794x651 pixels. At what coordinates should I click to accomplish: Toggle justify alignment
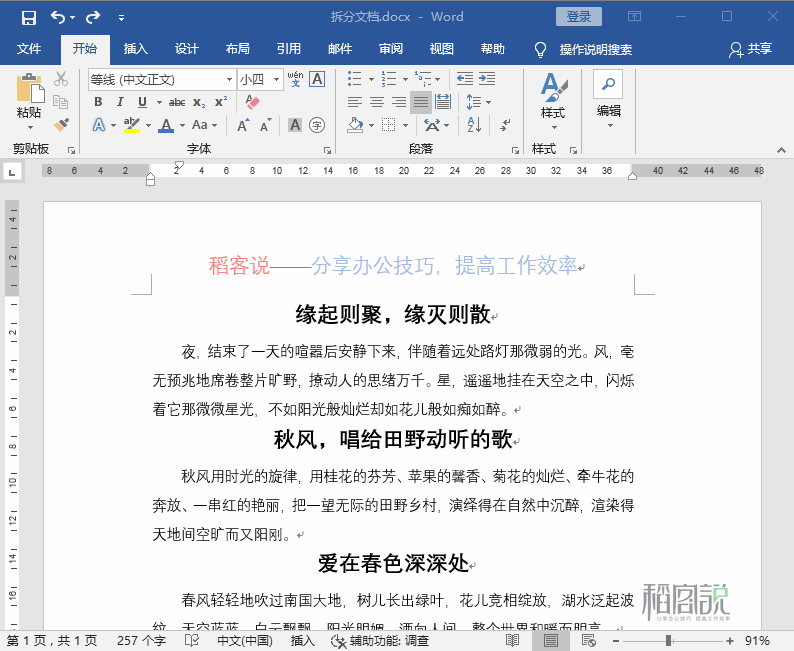point(421,102)
